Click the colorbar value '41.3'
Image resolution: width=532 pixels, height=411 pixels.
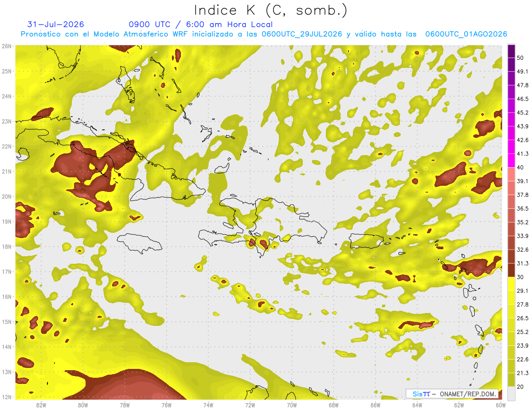click(x=523, y=154)
